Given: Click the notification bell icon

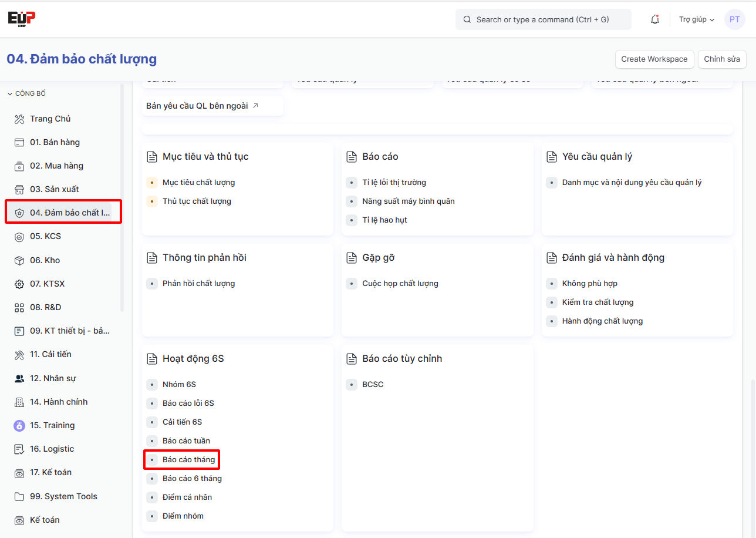Looking at the screenshot, I should [x=655, y=19].
